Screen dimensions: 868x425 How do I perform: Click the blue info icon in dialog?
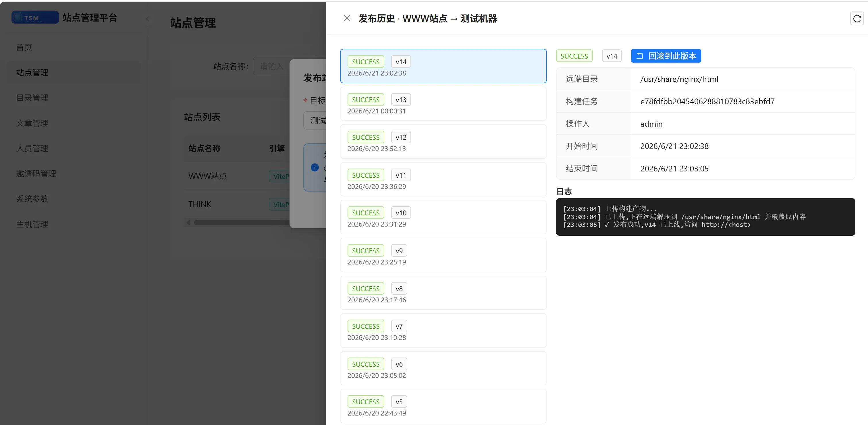pyautogui.click(x=315, y=167)
